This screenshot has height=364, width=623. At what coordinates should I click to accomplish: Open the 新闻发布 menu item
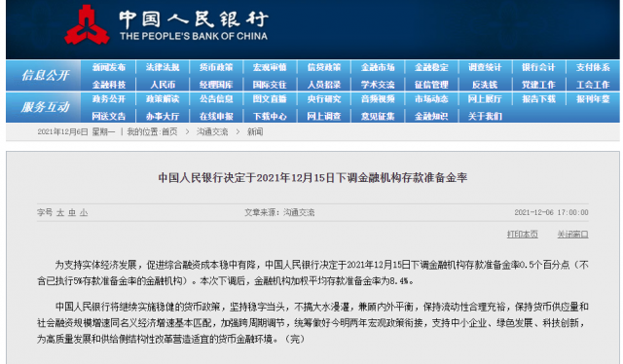[x=109, y=67]
